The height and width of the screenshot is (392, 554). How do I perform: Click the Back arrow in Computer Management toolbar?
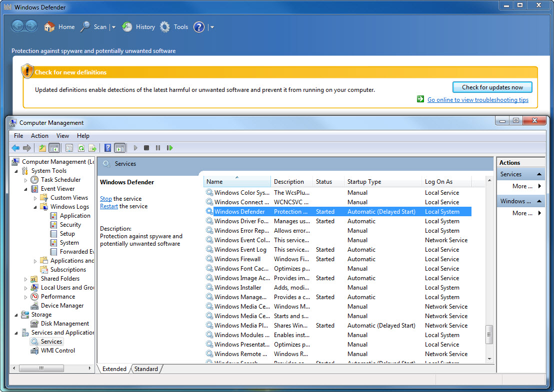pos(15,148)
